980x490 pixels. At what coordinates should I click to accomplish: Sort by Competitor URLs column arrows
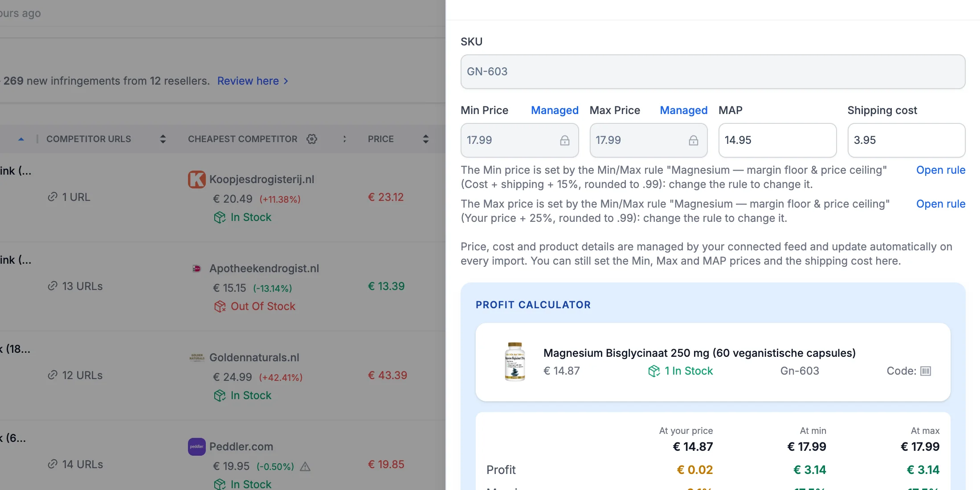click(163, 139)
